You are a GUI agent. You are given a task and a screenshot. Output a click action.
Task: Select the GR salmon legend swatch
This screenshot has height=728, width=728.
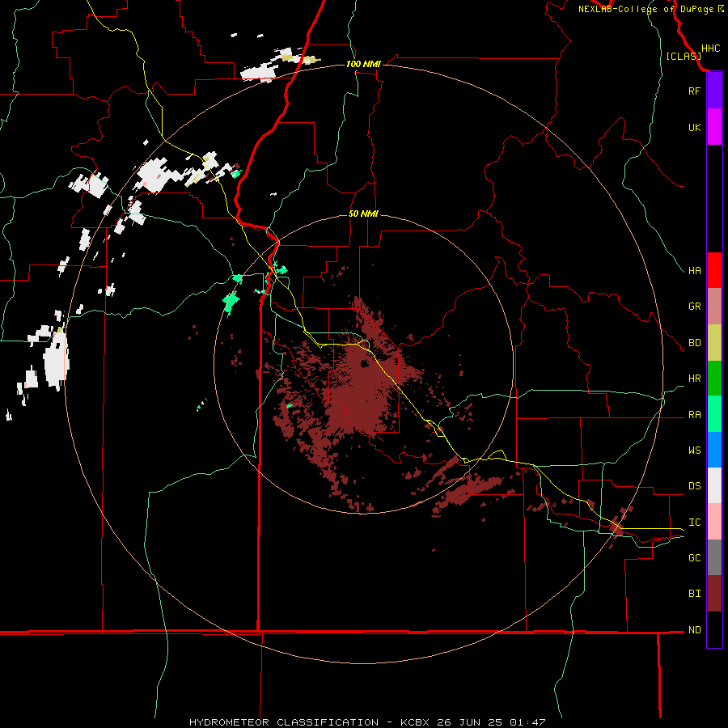[x=714, y=307]
